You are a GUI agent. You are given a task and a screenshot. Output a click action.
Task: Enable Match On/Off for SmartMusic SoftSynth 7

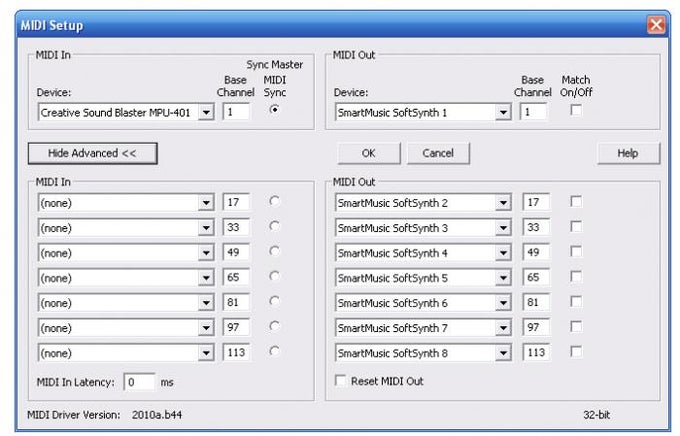pos(576,326)
